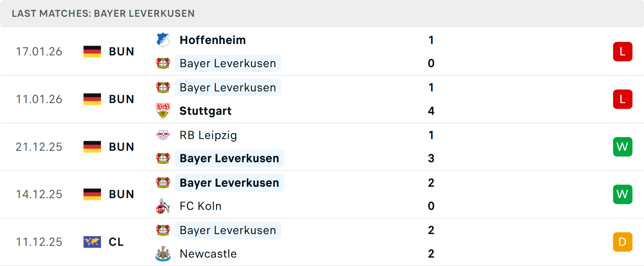Click the red L badge for 17.01.26
The image size is (644, 266).
623,52
